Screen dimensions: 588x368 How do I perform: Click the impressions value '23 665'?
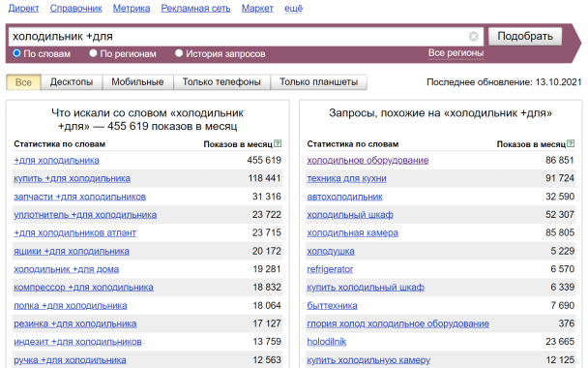point(560,342)
